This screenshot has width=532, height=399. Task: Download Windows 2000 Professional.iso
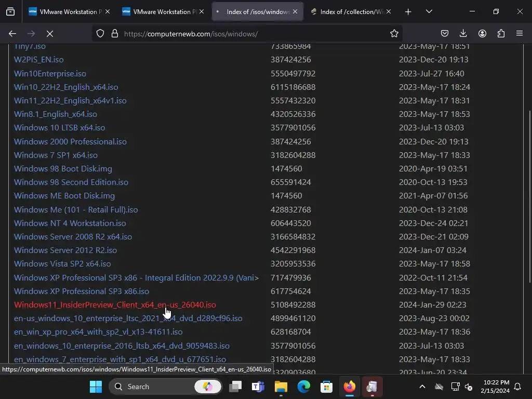pos(70,141)
